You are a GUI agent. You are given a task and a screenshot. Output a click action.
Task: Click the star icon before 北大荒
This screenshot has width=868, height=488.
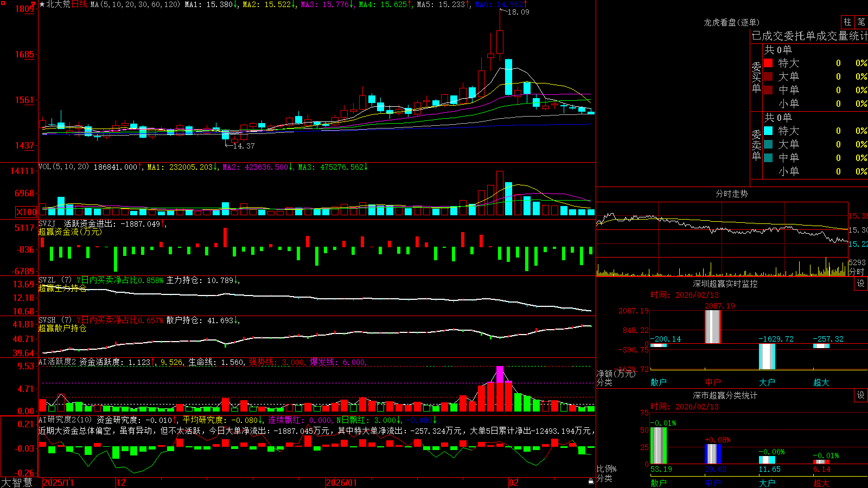point(42,4)
